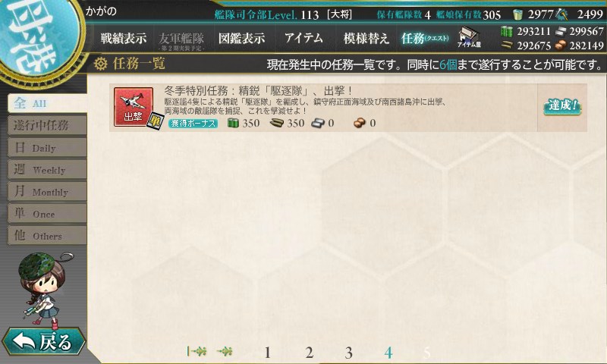Jump to first page arrow icon
The width and height of the screenshot is (607, 364).
[x=197, y=351]
